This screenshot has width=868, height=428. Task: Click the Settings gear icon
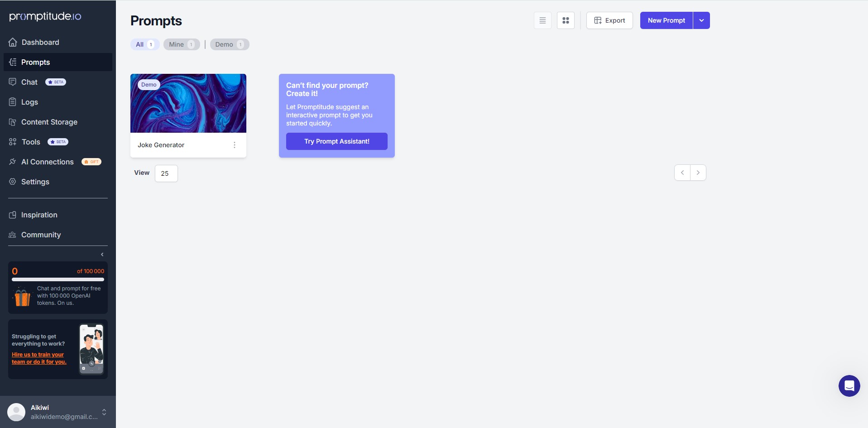tap(13, 182)
